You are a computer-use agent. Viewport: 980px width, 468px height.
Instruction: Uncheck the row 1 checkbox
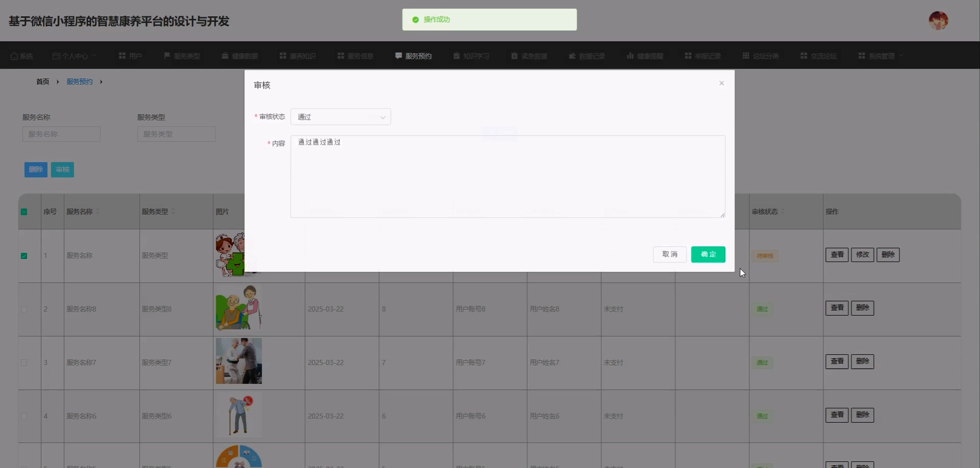point(24,256)
